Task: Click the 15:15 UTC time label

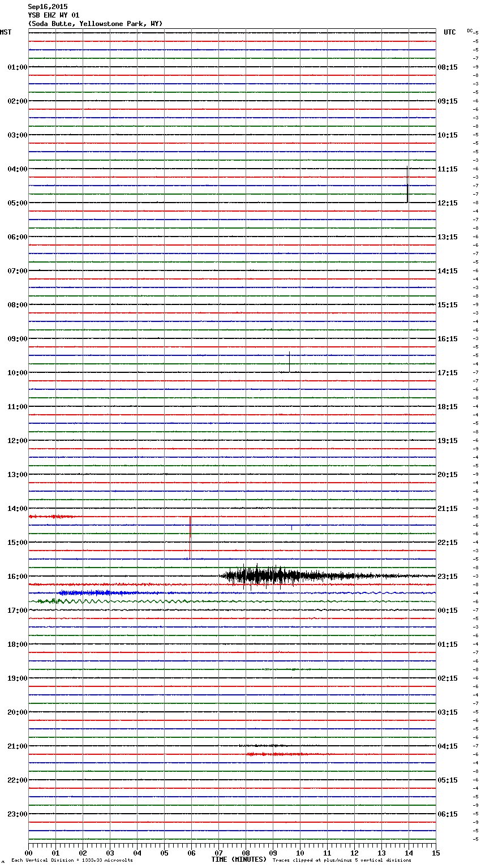Action: click(x=448, y=305)
